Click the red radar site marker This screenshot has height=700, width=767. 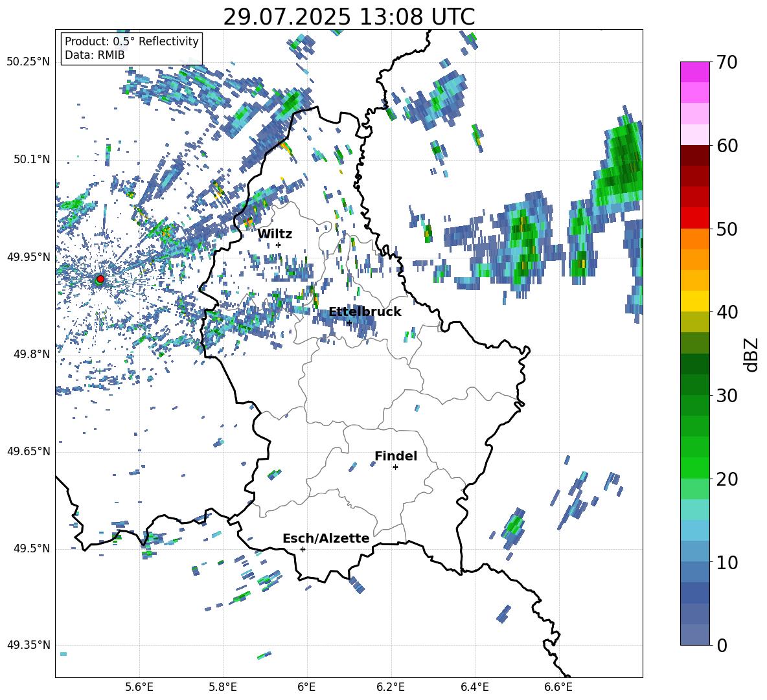pos(100,279)
